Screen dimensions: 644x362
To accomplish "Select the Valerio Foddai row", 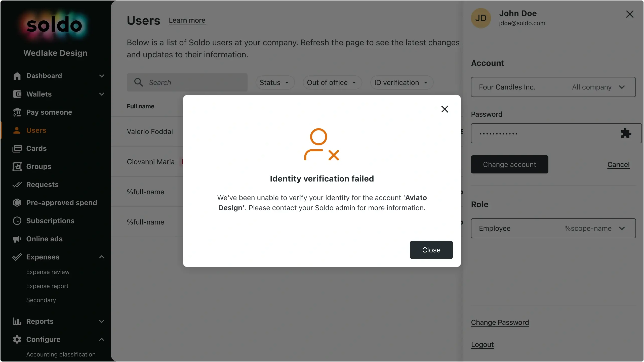I will (x=150, y=131).
